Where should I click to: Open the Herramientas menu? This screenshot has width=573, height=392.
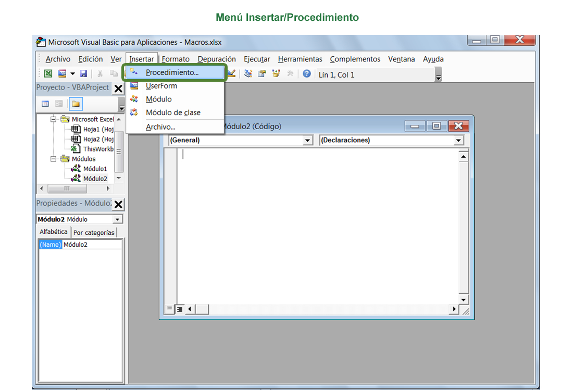(300, 59)
